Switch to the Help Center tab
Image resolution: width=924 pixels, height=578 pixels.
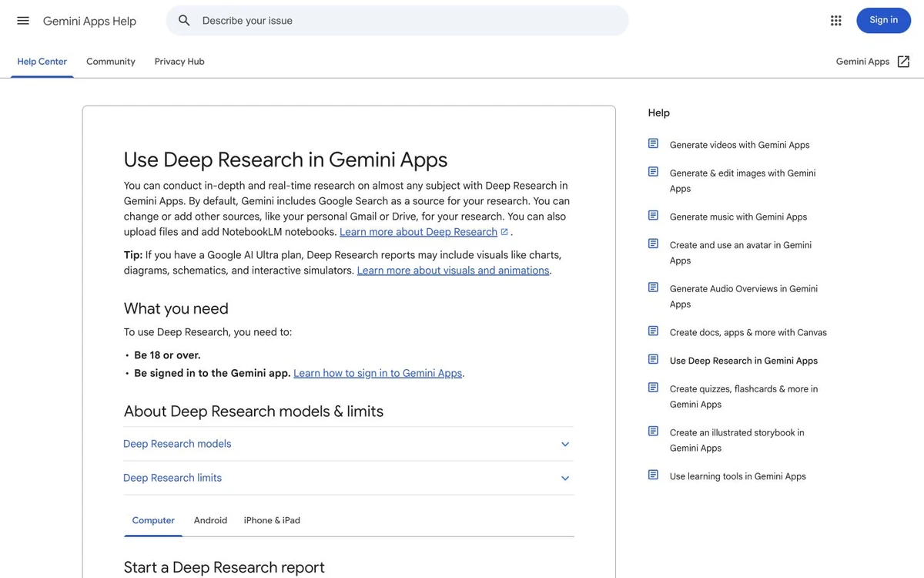pos(42,62)
